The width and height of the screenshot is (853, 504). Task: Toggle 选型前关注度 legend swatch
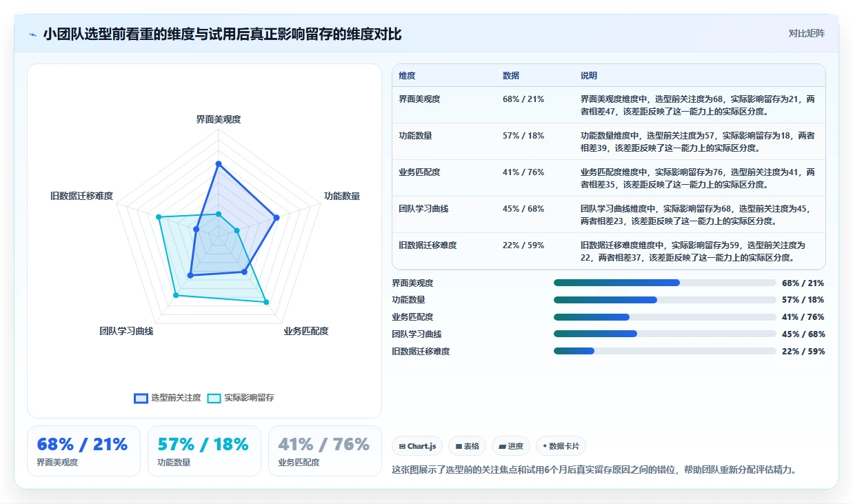point(141,398)
